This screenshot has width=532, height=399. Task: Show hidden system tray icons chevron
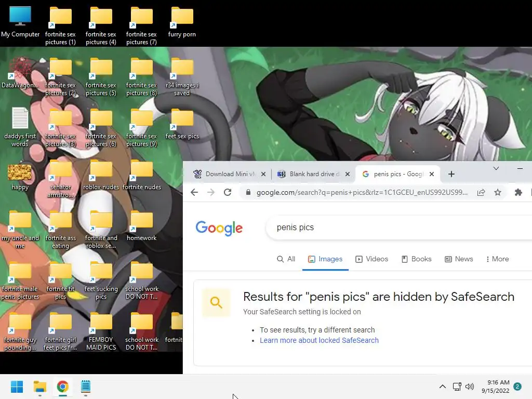pos(443,387)
